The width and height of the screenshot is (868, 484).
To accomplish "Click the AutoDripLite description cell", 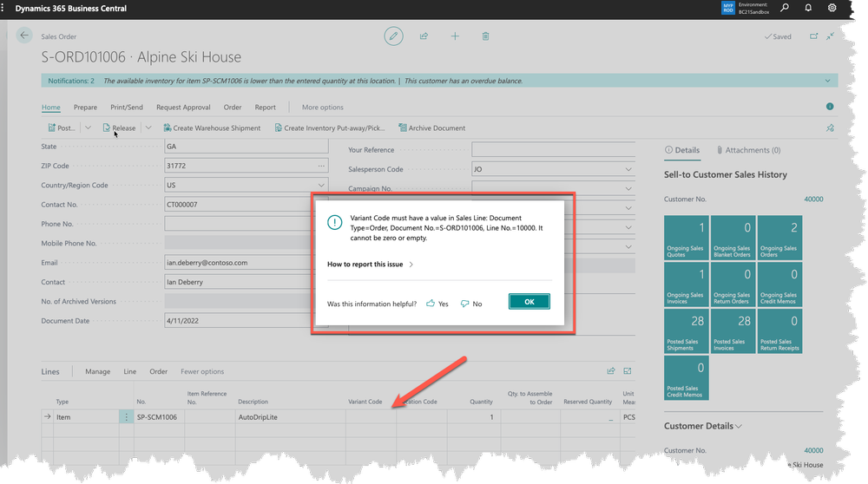I will [x=291, y=417].
